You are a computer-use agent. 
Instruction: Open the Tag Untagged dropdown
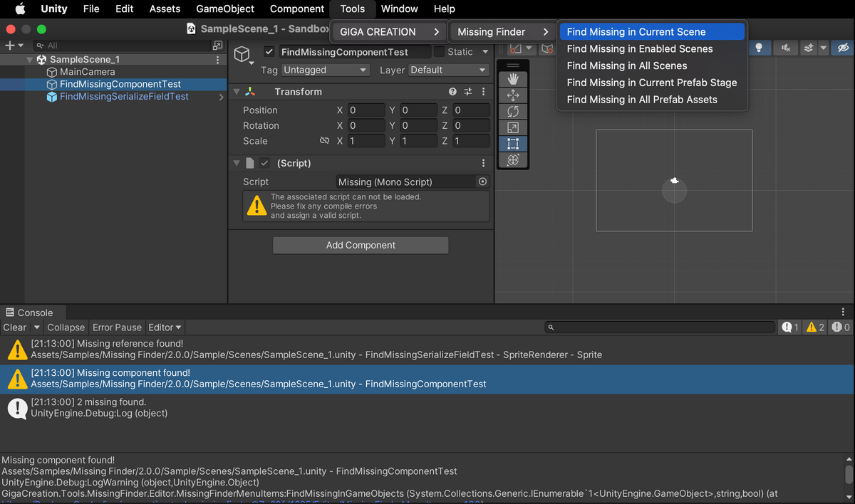[x=326, y=70]
